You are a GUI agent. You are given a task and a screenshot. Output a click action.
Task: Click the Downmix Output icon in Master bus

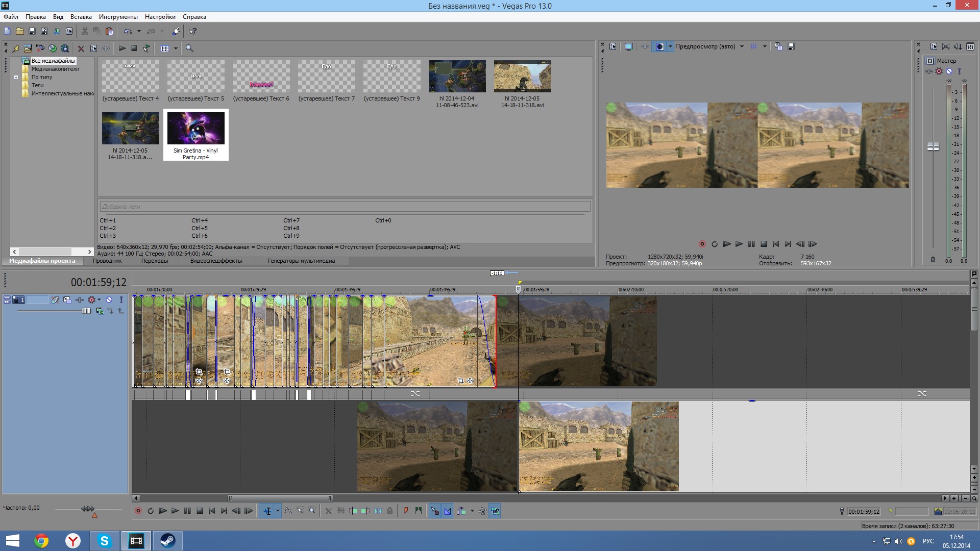coord(946,46)
